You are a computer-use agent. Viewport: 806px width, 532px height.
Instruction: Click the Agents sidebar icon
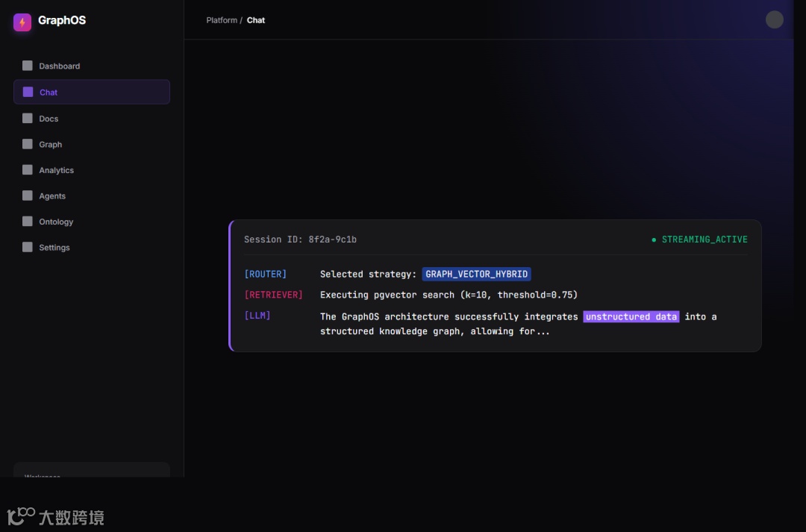(28, 195)
